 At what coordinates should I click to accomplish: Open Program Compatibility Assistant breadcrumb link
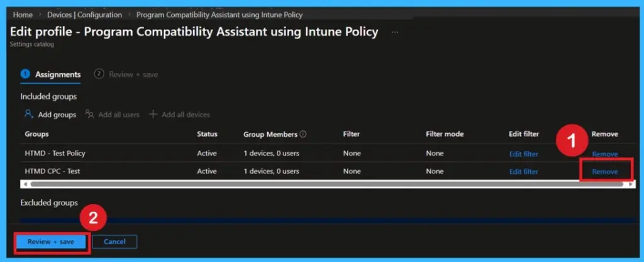click(x=219, y=15)
